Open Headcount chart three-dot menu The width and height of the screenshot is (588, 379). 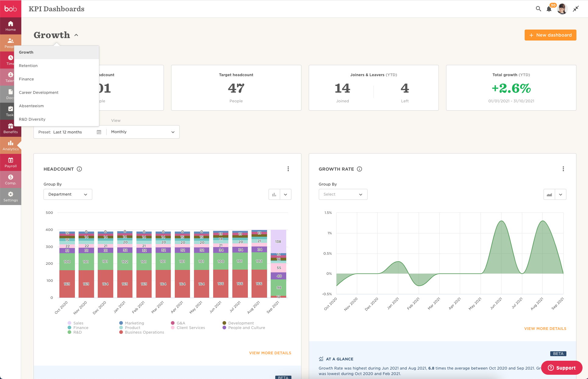[x=288, y=169]
